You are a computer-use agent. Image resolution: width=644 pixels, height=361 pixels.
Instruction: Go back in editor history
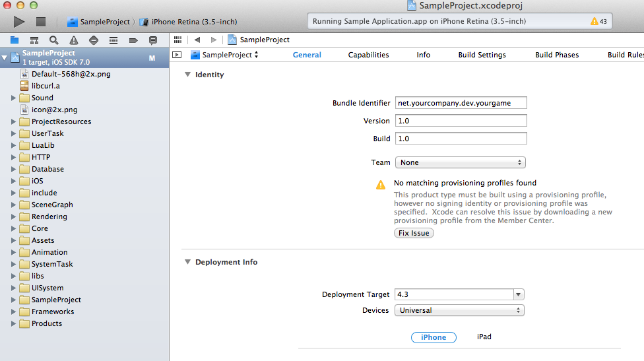pos(197,40)
